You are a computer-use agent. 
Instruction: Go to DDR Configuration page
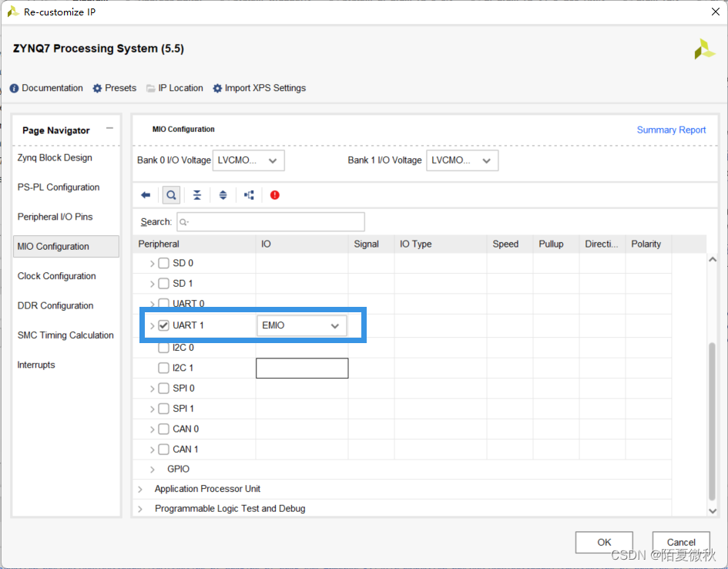coord(55,305)
